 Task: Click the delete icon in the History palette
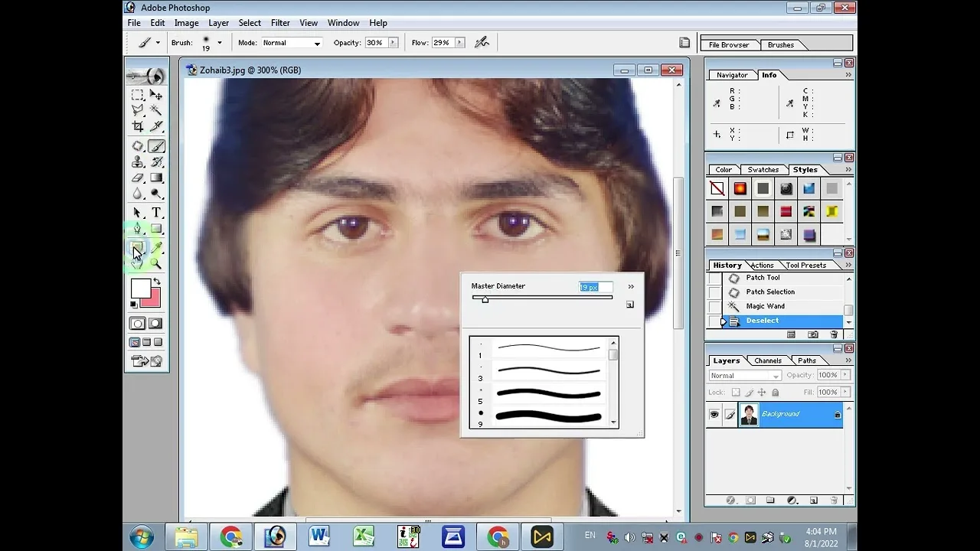point(833,334)
